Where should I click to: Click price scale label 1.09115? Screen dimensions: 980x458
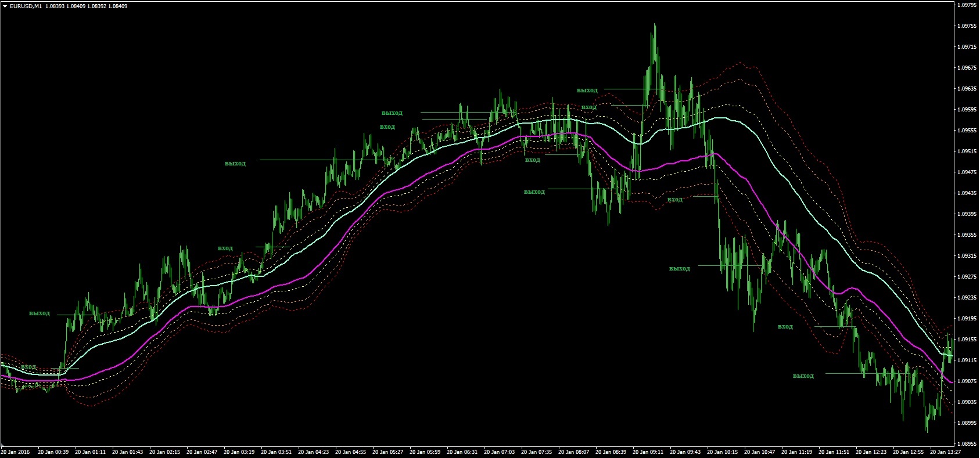pyautogui.click(x=967, y=360)
